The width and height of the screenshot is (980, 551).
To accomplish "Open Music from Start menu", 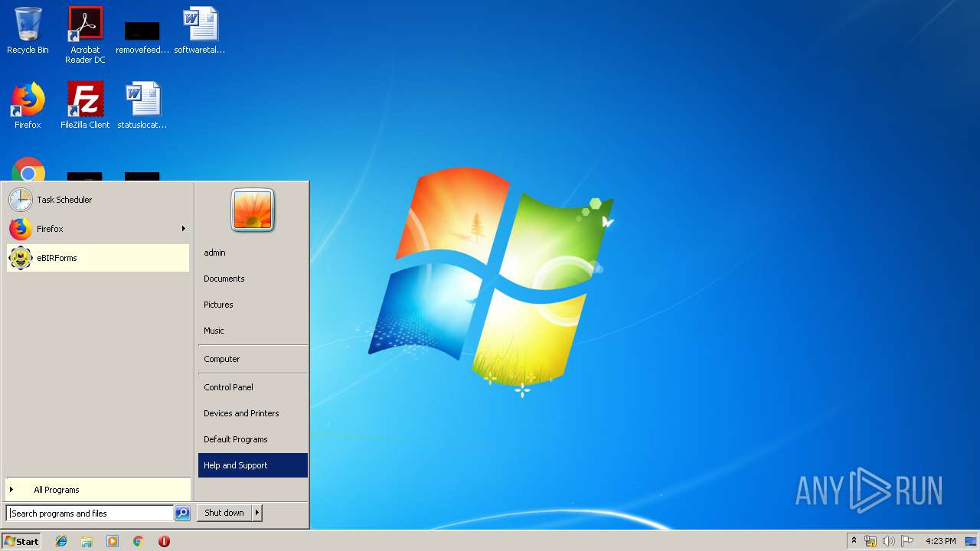I will (x=253, y=331).
